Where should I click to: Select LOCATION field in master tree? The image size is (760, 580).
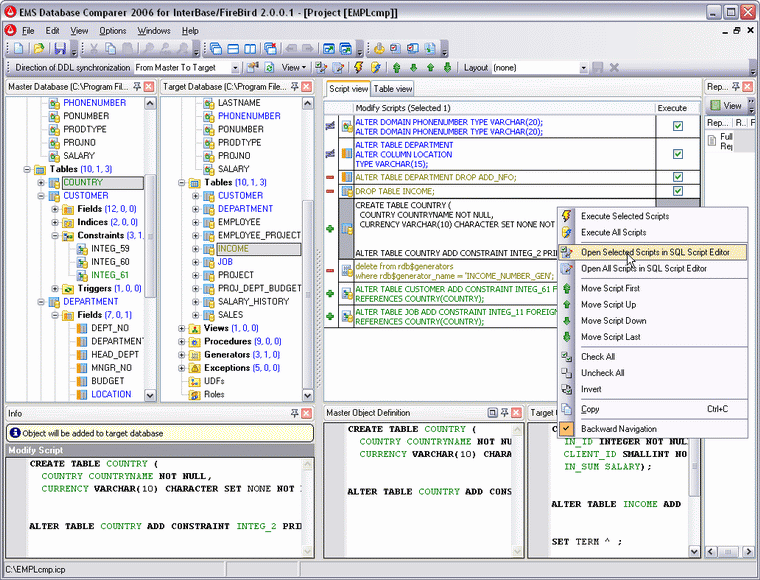pyautogui.click(x=111, y=394)
